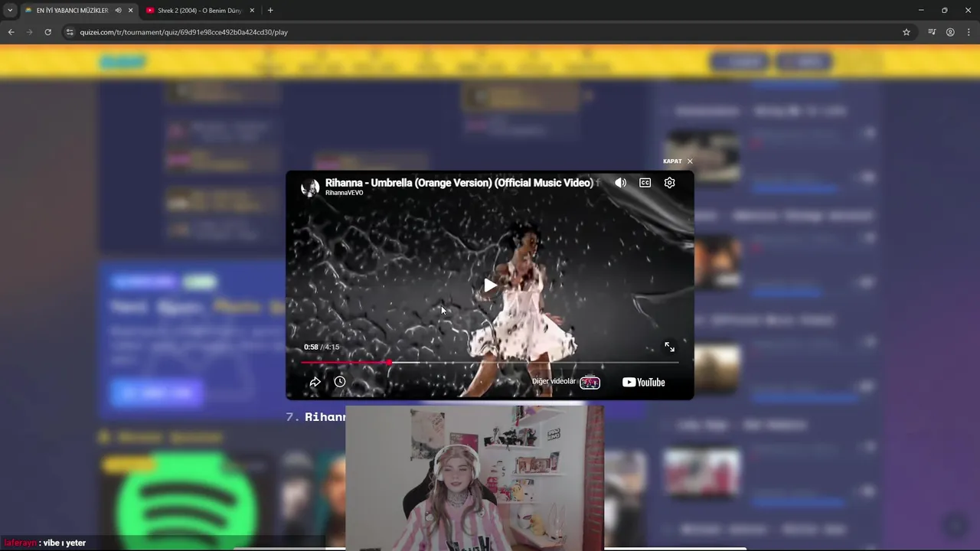Enter full screen in the video player
This screenshot has width=980, height=551.
[x=669, y=347]
